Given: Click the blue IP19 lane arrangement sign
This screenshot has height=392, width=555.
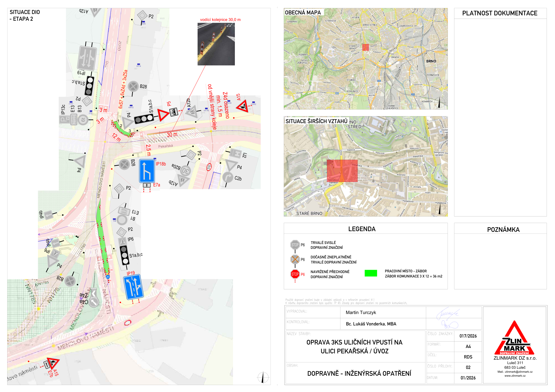Looking at the screenshot, I should tap(134, 287).
